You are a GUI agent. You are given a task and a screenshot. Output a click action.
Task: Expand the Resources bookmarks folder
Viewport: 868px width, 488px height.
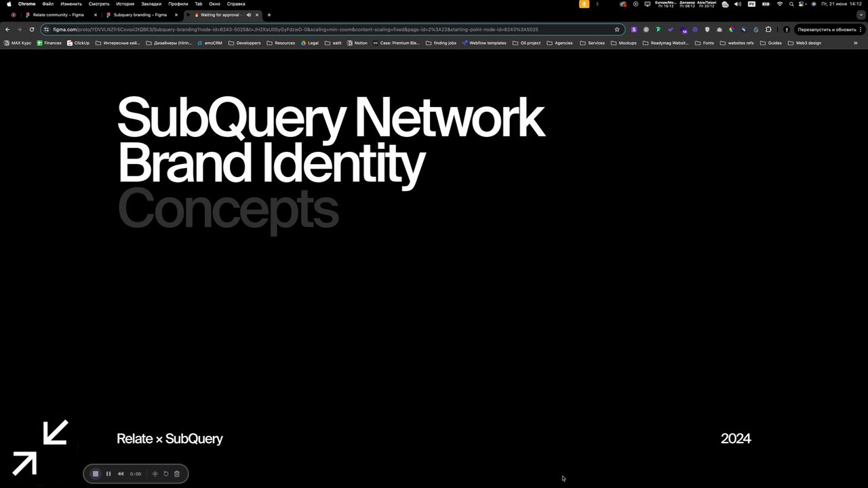pos(281,43)
